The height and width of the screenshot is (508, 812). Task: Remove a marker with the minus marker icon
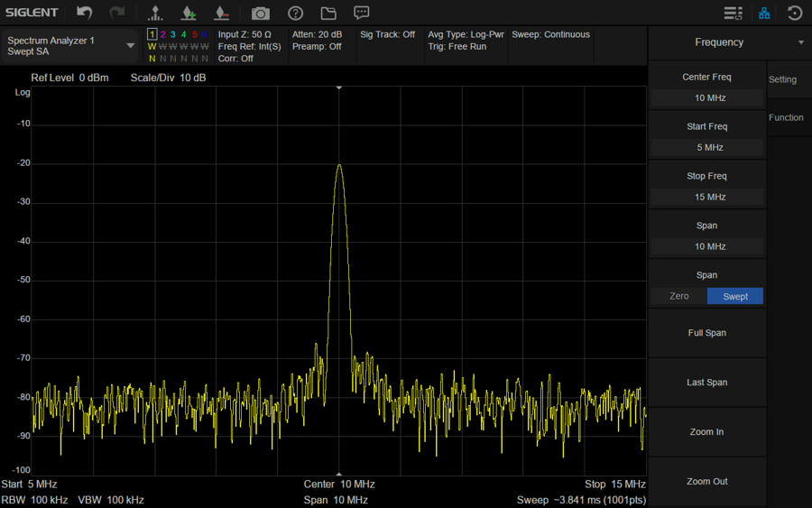click(x=221, y=13)
